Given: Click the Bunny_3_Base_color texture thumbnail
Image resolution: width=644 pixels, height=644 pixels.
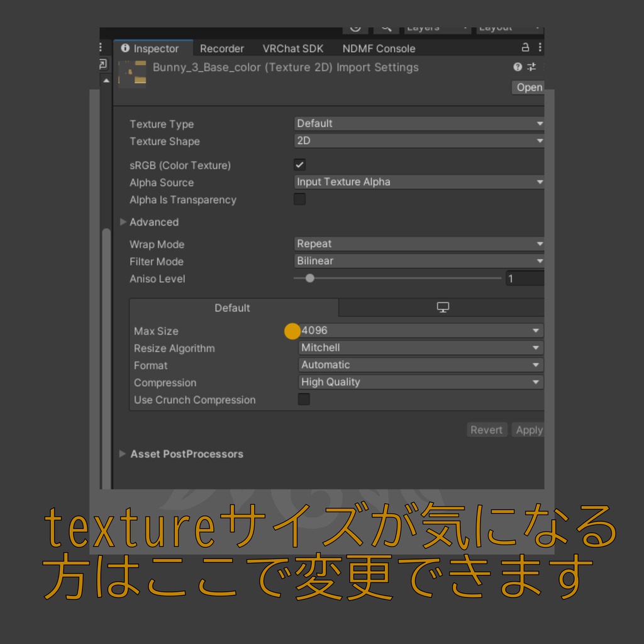Looking at the screenshot, I should click(132, 72).
